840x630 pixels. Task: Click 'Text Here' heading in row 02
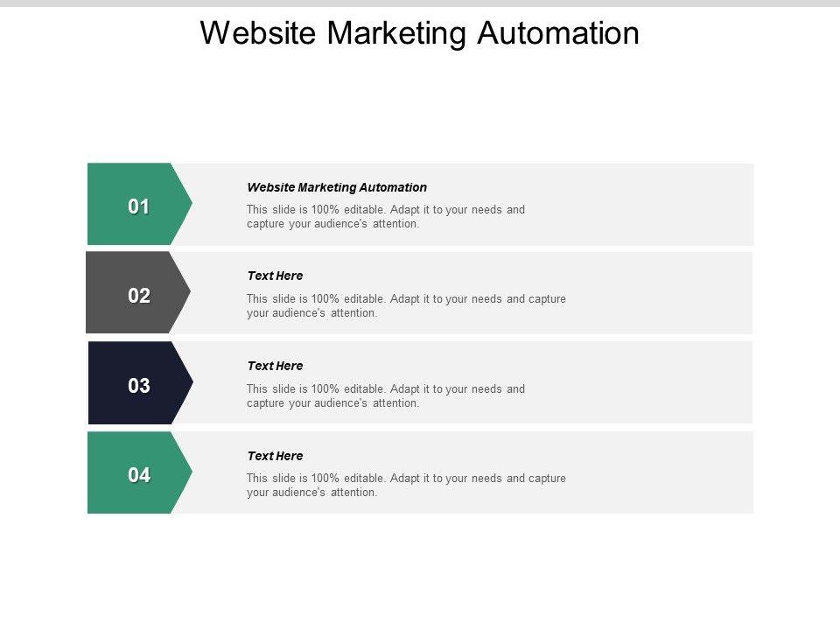275,276
